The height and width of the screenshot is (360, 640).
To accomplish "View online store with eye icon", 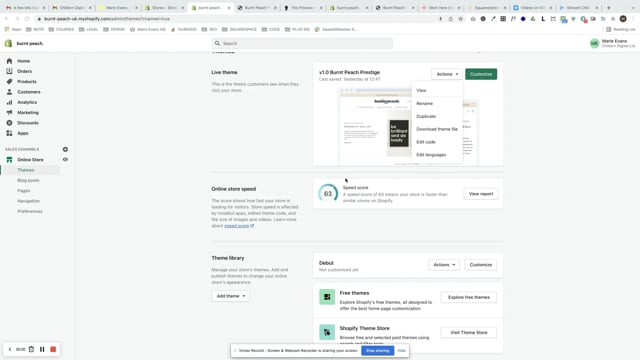I will 65,160.
